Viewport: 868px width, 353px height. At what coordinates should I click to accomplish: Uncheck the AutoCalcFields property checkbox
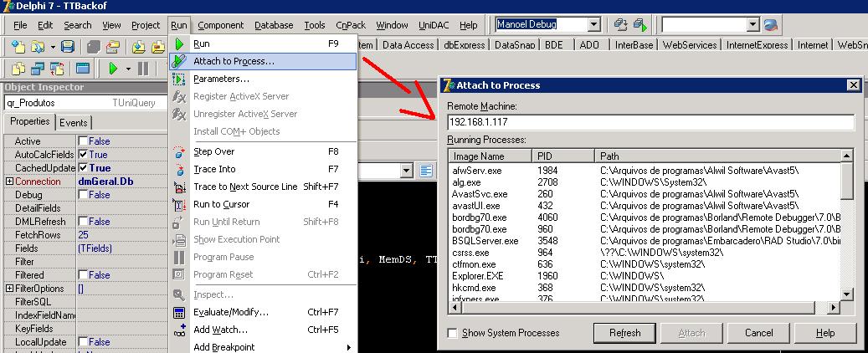(83, 155)
